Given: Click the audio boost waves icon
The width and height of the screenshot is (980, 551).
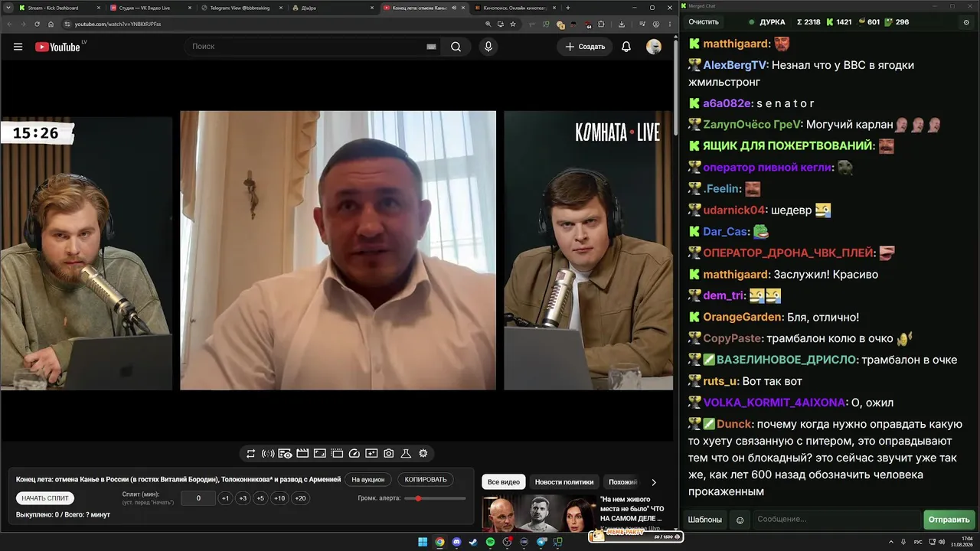Looking at the screenshot, I should coord(268,454).
